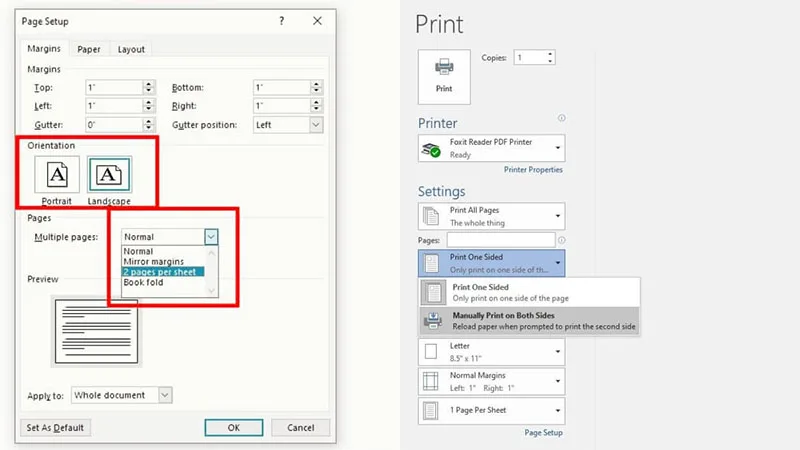This screenshot has width=800, height=450.
Task: Click the 1 Page Per Sheet icon
Action: pyautogui.click(x=431, y=411)
